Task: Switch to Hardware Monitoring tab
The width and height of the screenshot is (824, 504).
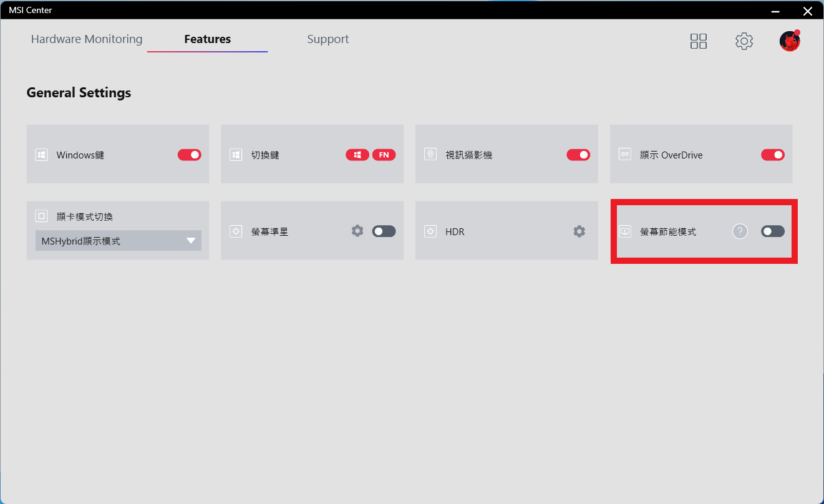Action: (87, 39)
